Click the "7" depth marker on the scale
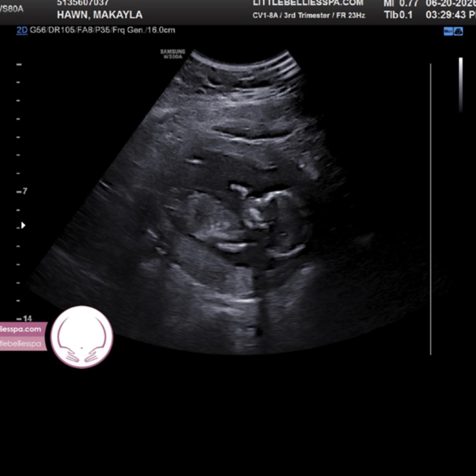Image resolution: width=476 pixels, height=476 pixels. pyautogui.click(x=25, y=191)
